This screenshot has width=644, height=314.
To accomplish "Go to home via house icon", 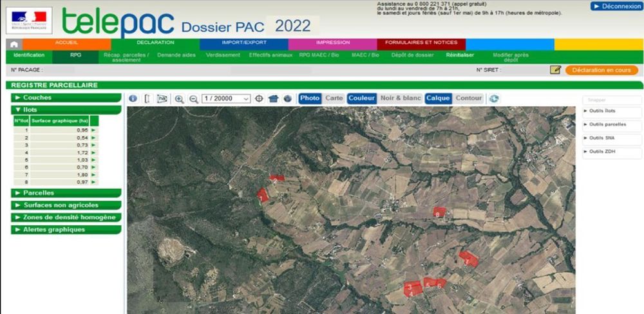I will 14,44.
